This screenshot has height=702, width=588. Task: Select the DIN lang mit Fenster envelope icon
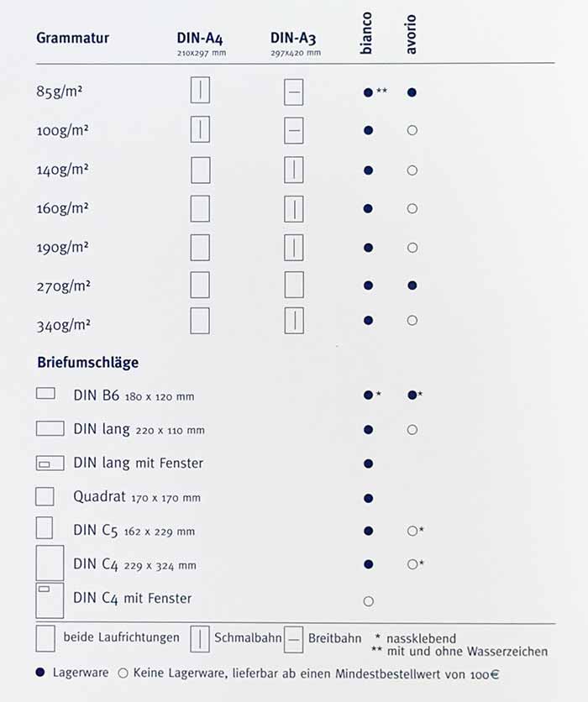pos(50,464)
